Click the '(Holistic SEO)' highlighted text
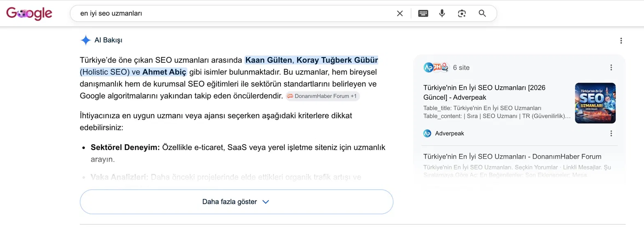 pyautogui.click(x=105, y=72)
